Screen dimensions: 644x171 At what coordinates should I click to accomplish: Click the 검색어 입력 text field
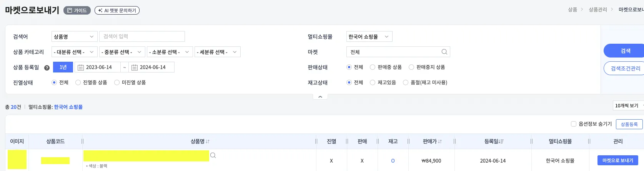click(x=142, y=36)
